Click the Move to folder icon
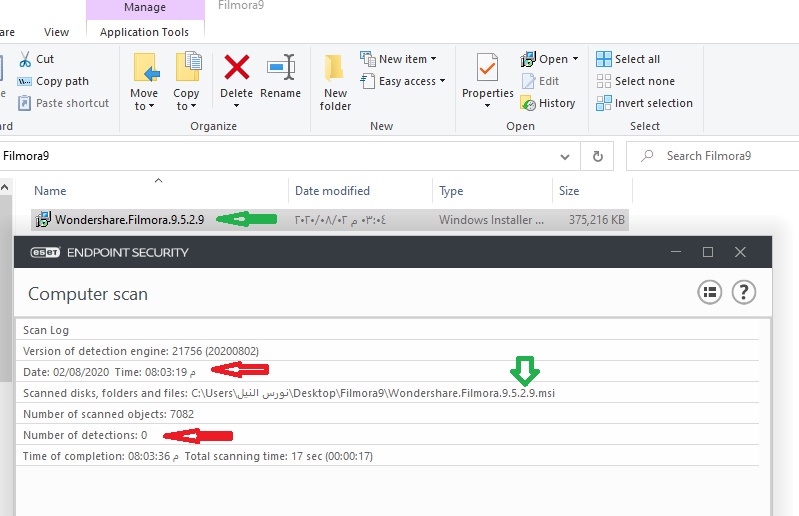The image size is (799, 516). (x=144, y=68)
